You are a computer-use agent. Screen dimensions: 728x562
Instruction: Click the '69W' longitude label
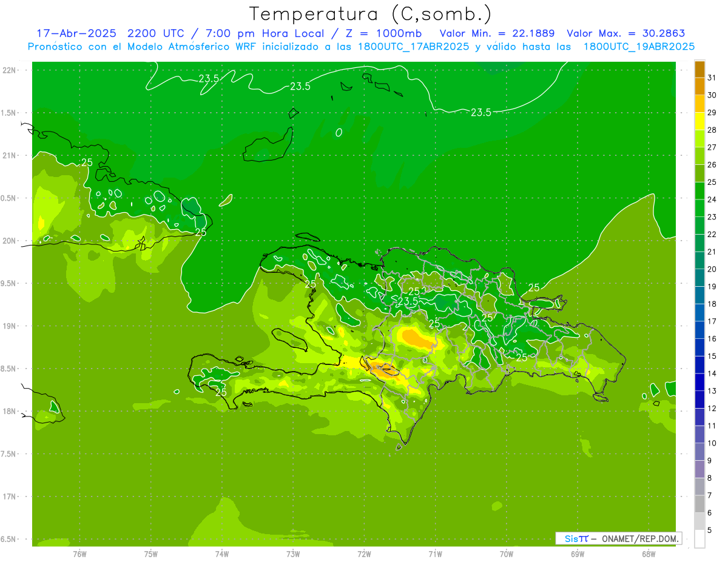pos(578,554)
